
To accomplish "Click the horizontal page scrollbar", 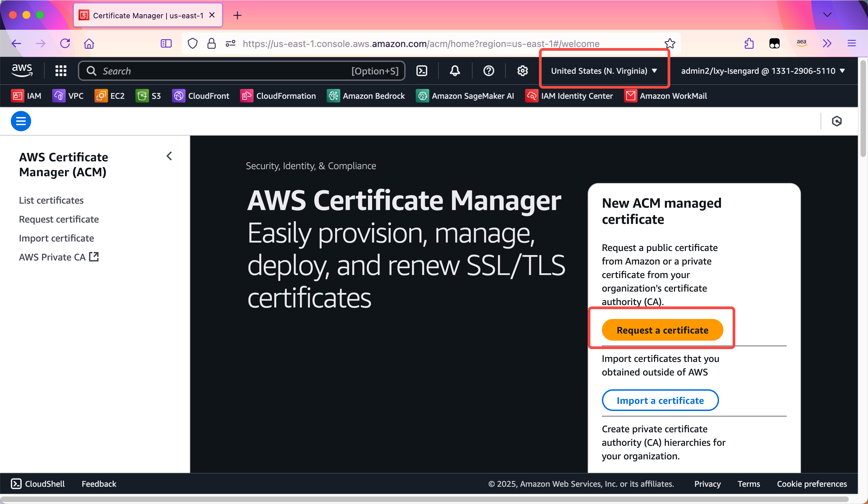I will [425, 499].
